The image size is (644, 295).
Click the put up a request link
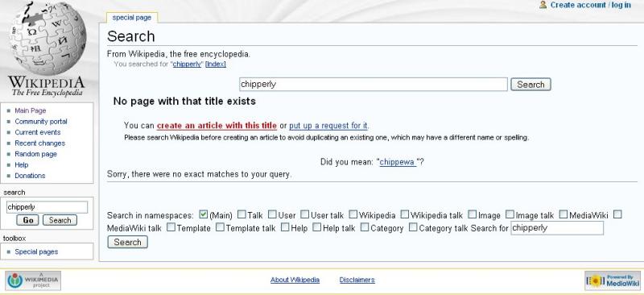328,126
